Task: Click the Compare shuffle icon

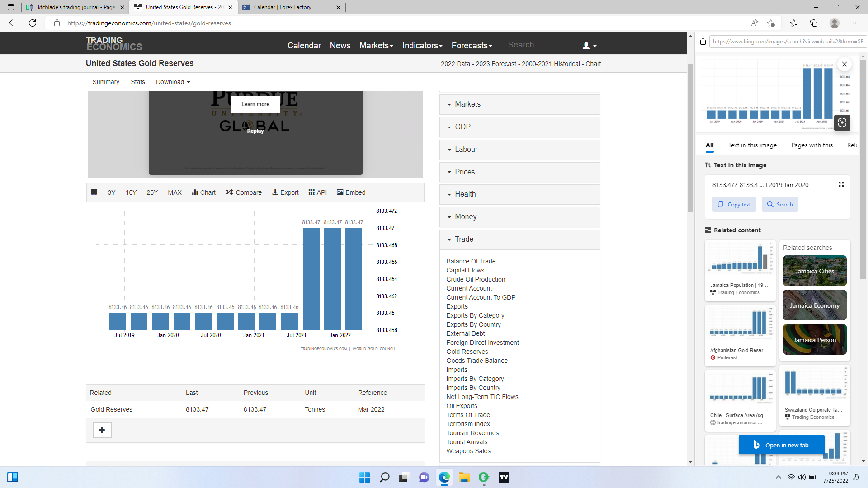Action: (x=229, y=192)
